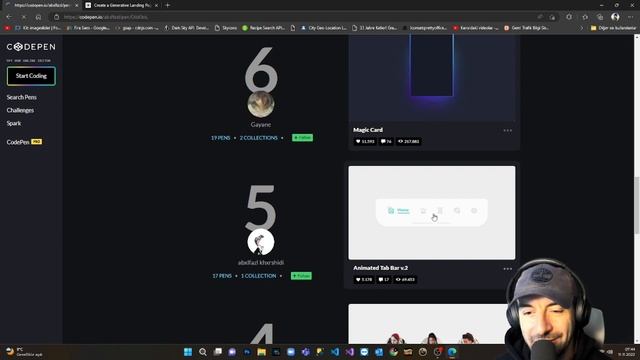Open the Magic Card pen preview
The width and height of the screenshot is (640, 360).
click(x=432, y=78)
